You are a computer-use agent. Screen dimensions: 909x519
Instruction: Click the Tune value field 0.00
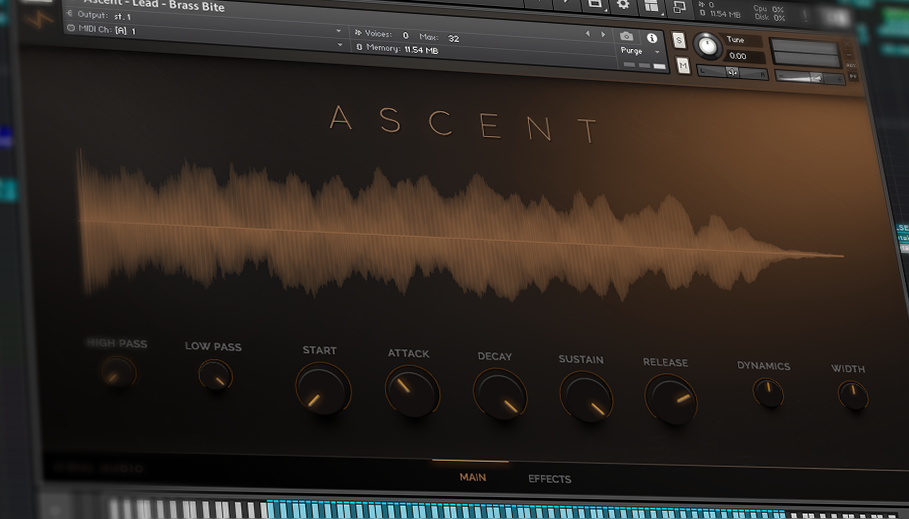[738, 57]
